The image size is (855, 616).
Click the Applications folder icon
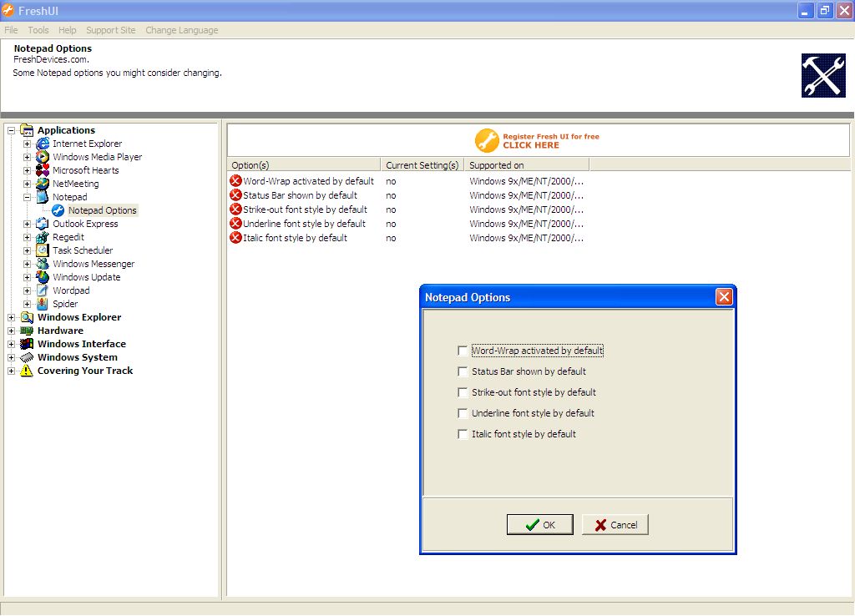(27, 130)
